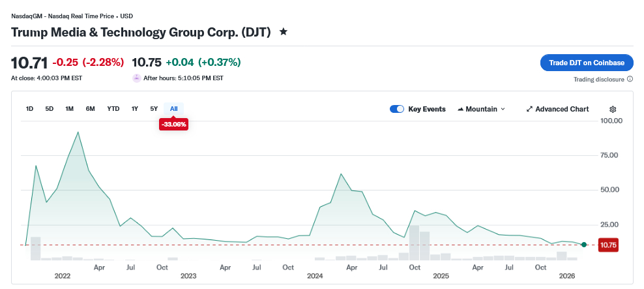This screenshot has height=289, width=644.
Task: Switch chart to 1Y range
Action: click(134, 108)
